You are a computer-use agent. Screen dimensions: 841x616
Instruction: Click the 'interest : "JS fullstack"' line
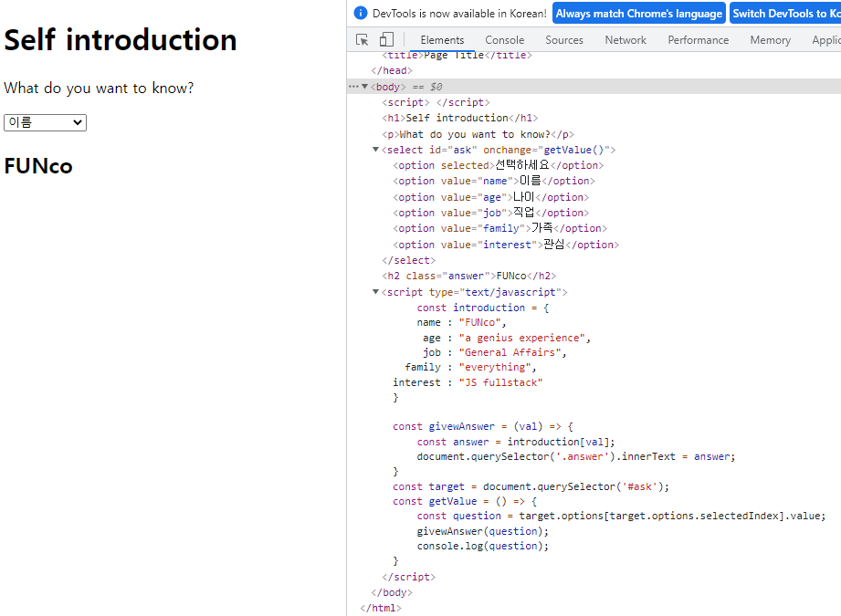[x=468, y=382]
